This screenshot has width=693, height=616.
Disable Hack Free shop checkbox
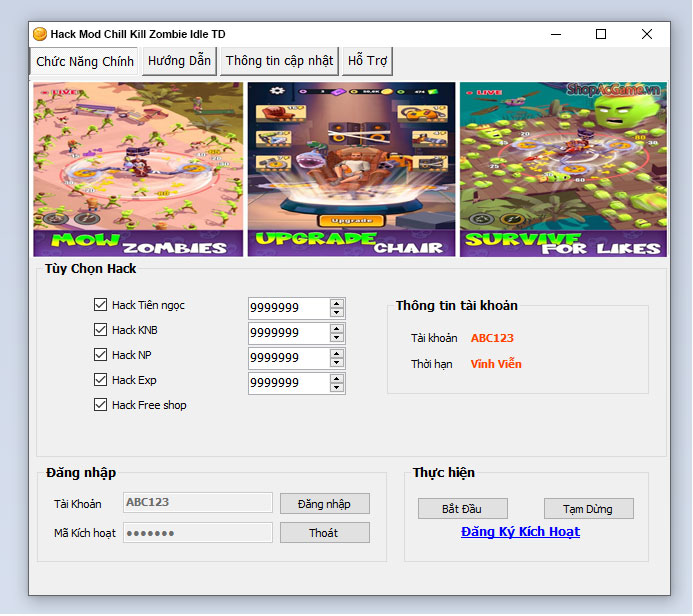[100, 405]
